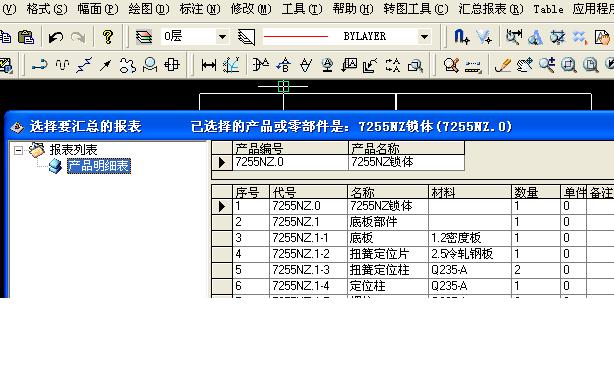Select the wave curve tool
The height and width of the screenshot is (384, 614).
tap(62, 65)
